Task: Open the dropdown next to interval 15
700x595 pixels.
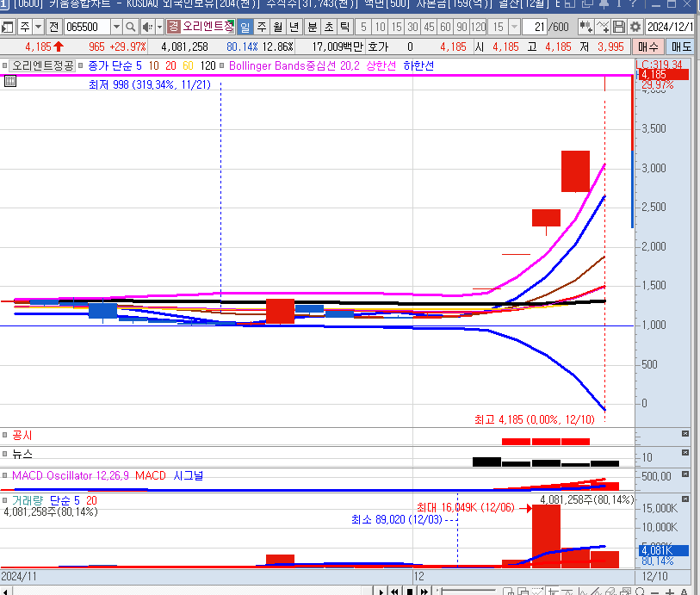Action: [515, 27]
